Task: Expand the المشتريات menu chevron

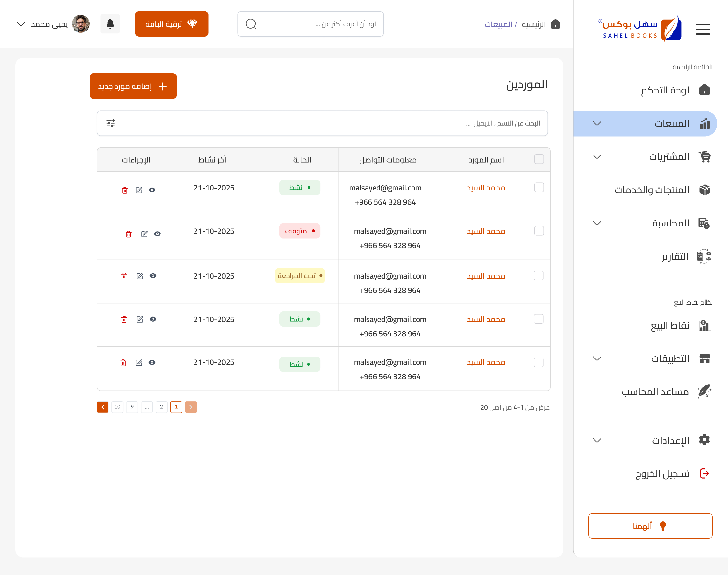Action: pyautogui.click(x=597, y=157)
